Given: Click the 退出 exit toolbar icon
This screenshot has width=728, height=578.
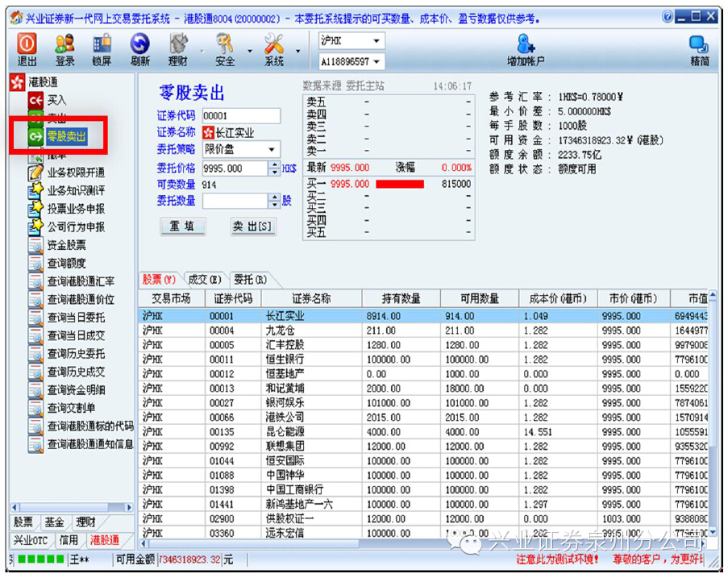Looking at the screenshot, I should (27, 50).
